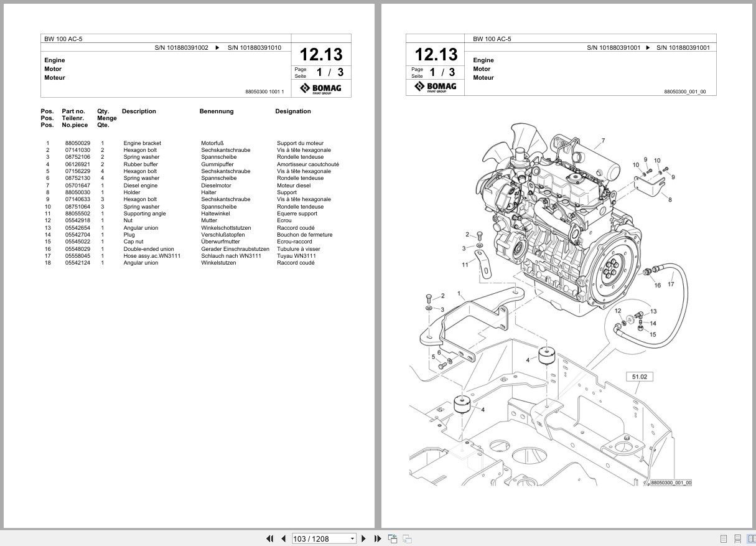Click part number 88050029 Engine bracket

click(78, 143)
